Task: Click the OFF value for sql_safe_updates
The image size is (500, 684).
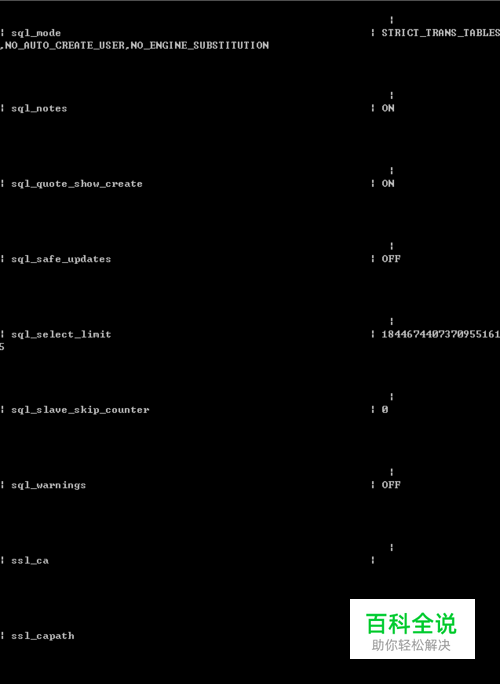Action: coord(391,259)
